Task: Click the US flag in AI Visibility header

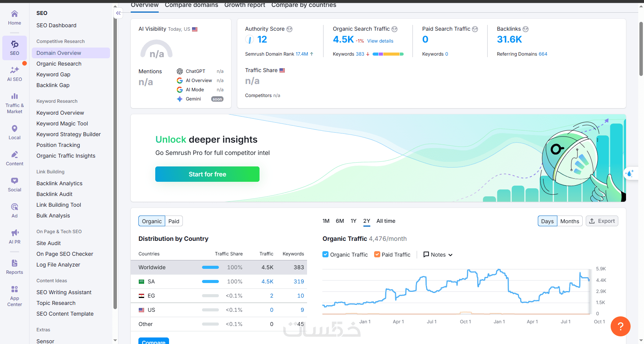Action: point(195,29)
